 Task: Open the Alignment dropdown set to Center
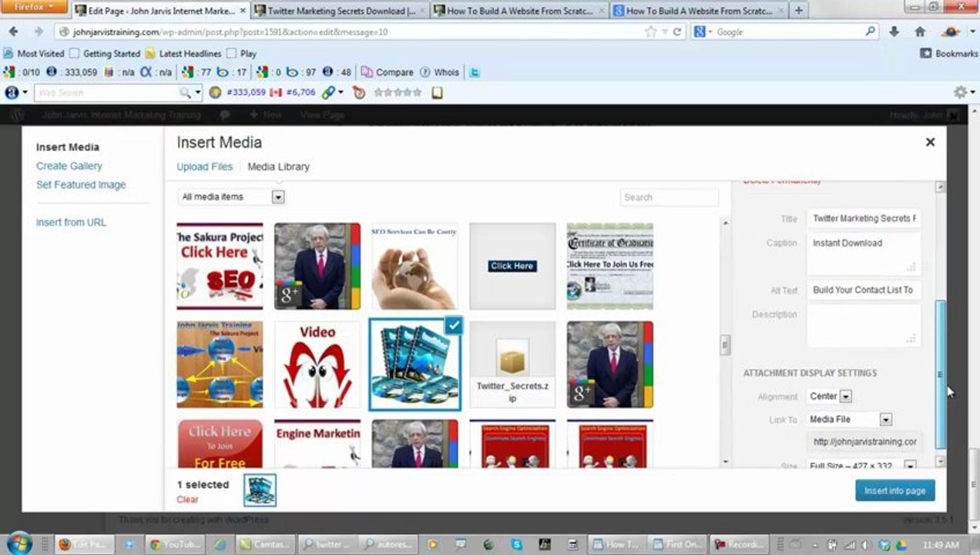(829, 396)
